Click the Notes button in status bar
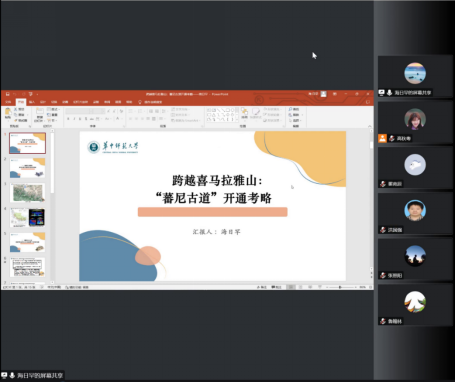This screenshot has width=455, height=383. click(261, 287)
